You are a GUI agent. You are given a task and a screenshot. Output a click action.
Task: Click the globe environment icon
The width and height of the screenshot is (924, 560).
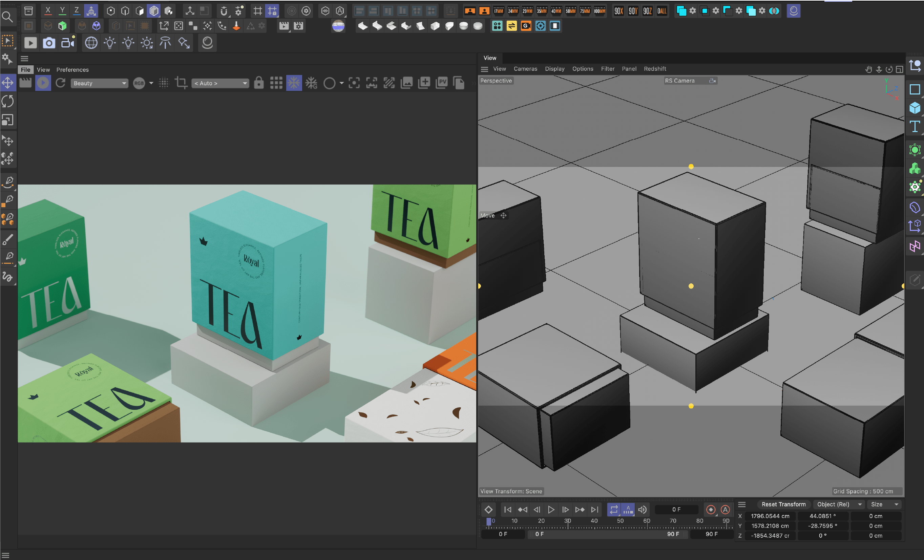point(91,43)
